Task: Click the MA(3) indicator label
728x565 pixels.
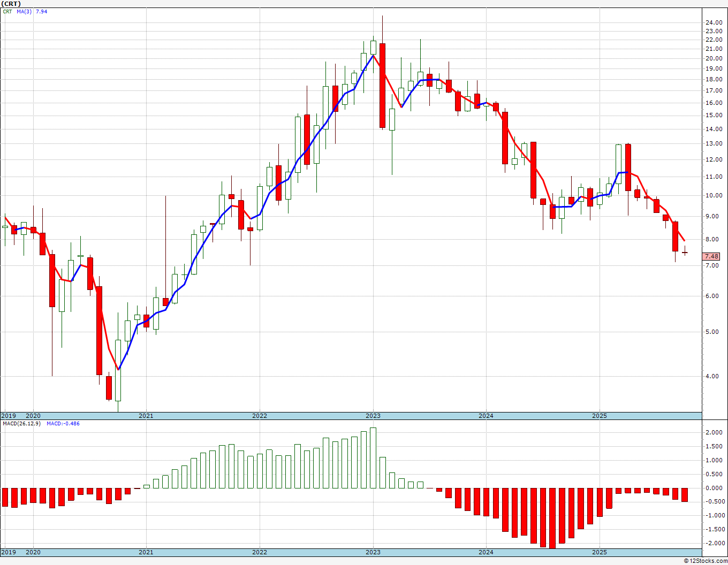Action: tap(24, 11)
